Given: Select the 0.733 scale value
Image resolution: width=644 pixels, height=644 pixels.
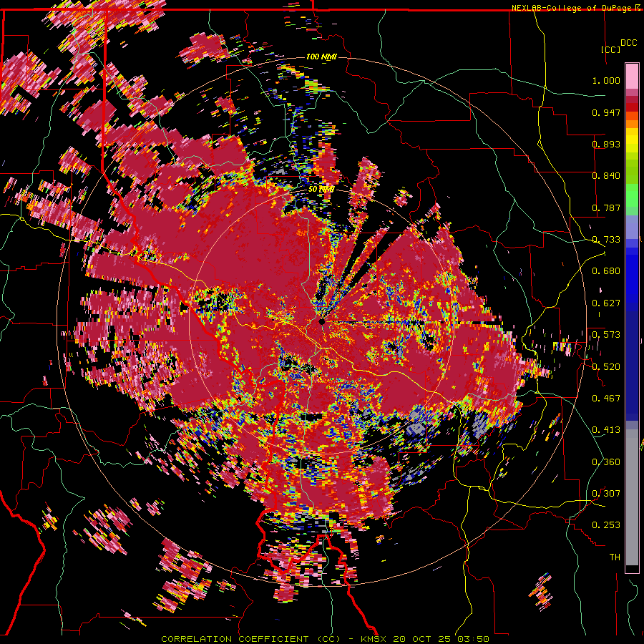Looking at the screenshot, I should tap(606, 240).
